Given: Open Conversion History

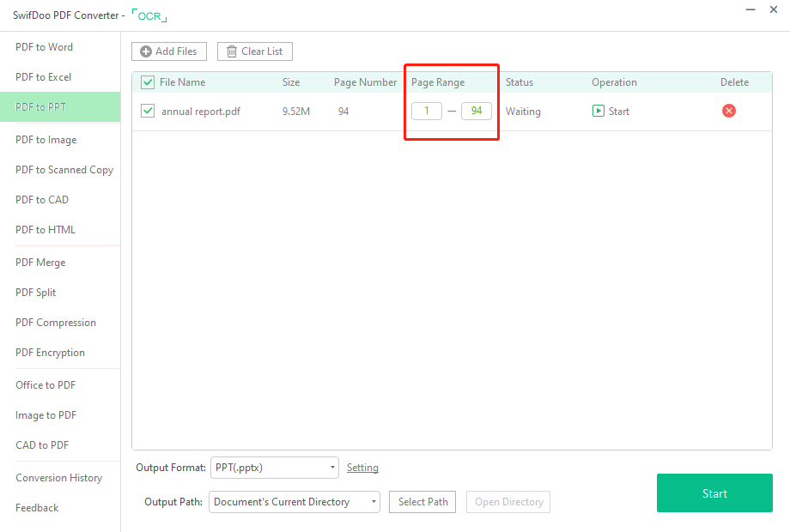Looking at the screenshot, I should [59, 478].
